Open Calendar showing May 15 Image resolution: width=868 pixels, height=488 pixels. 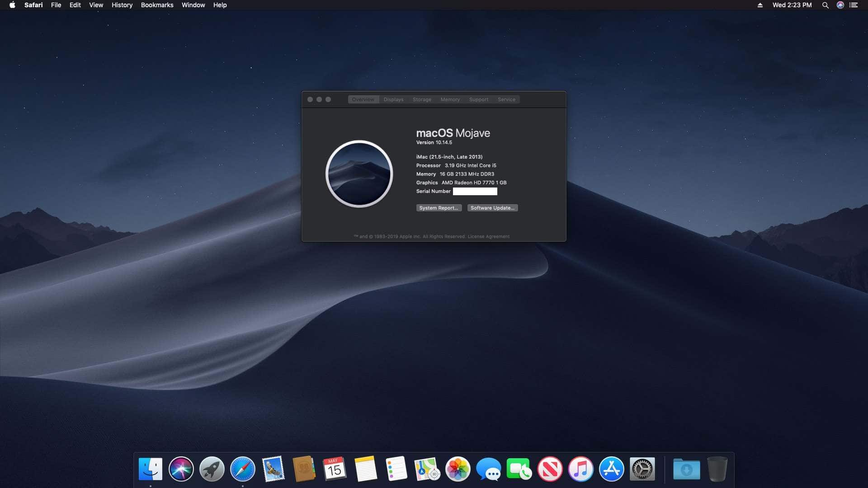click(x=335, y=469)
